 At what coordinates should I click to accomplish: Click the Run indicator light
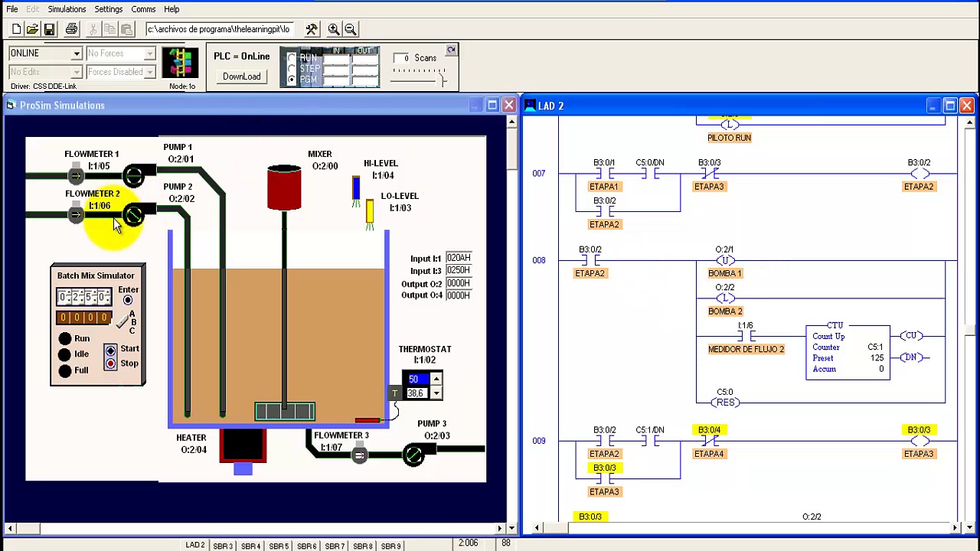(x=65, y=338)
